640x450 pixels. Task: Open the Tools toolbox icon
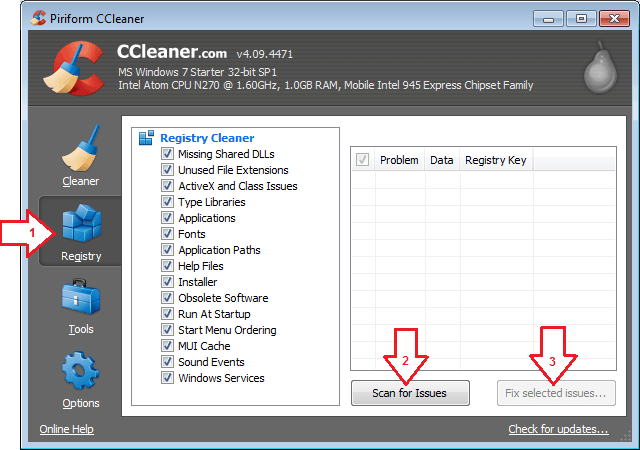pyautogui.click(x=81, y=300)
